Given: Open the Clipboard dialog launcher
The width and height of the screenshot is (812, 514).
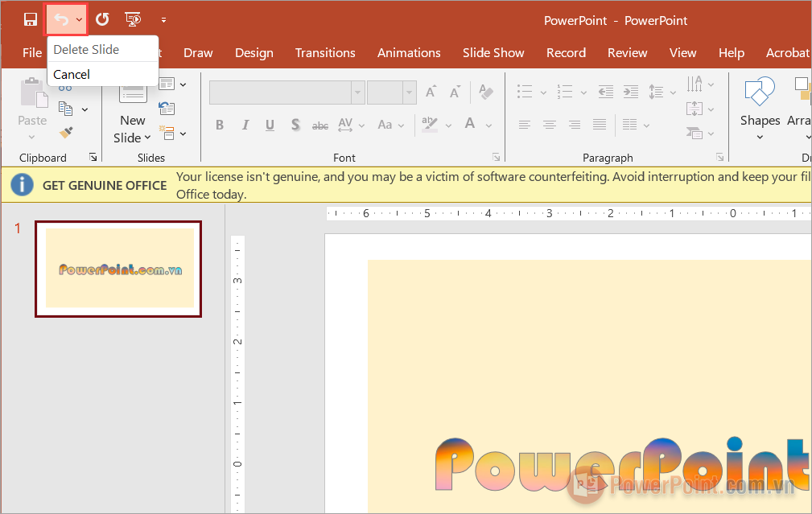Looking at the screenshot, I should click(93, 157).
